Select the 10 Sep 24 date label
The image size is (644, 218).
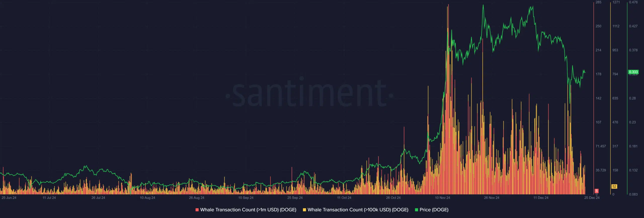(246, 198)
